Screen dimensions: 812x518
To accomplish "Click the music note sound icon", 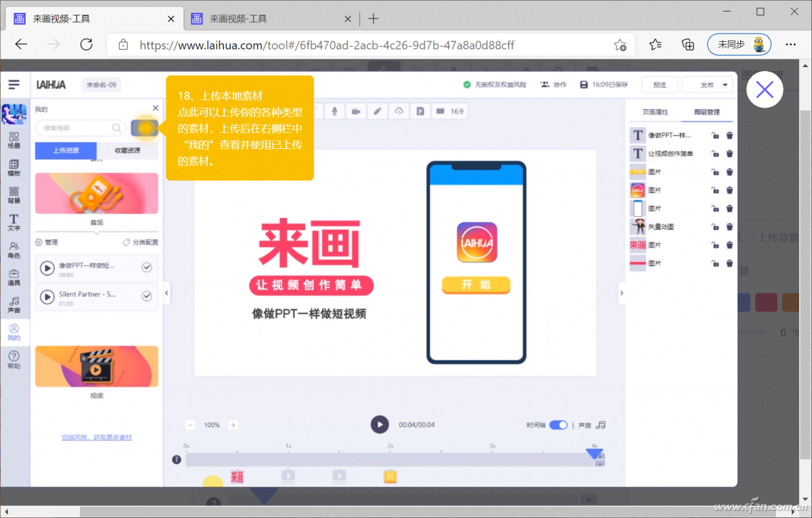I will tap(601, 425).
